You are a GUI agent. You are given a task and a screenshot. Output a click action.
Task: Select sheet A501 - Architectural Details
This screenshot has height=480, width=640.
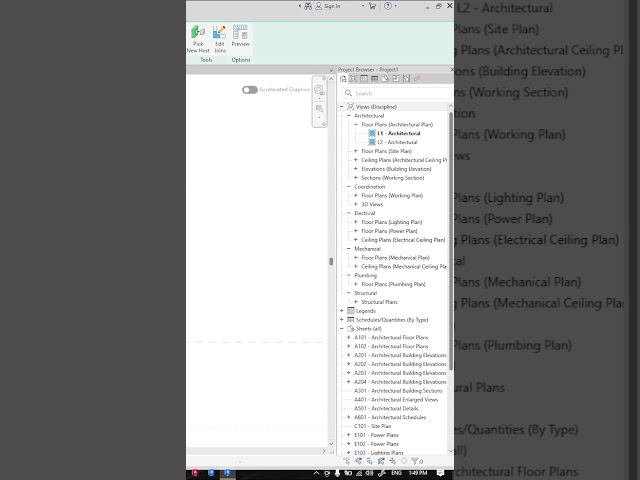[x=386, y=408]
